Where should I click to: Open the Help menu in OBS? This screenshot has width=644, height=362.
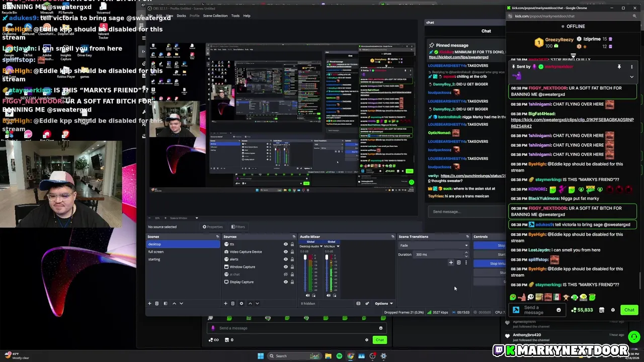pos(247,16)
